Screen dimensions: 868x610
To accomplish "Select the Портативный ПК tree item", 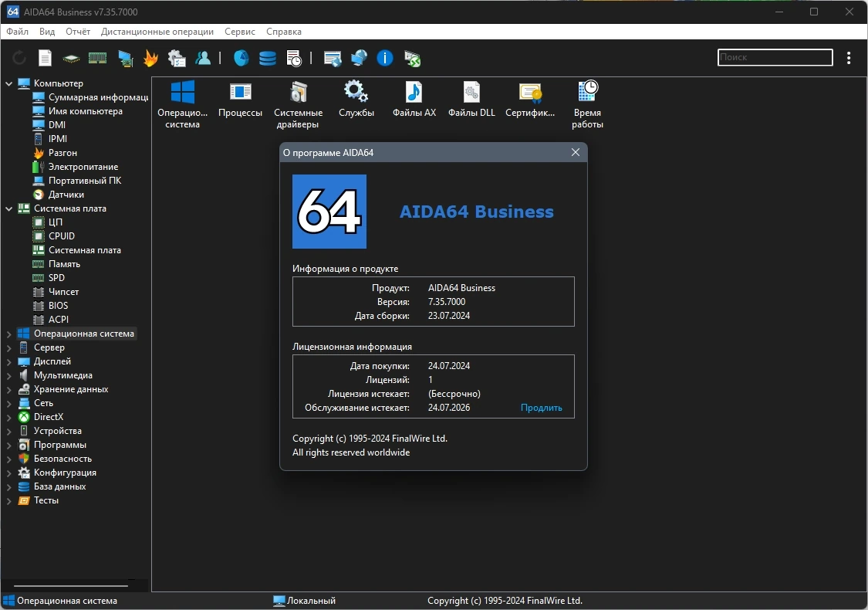I will [77, 181].
